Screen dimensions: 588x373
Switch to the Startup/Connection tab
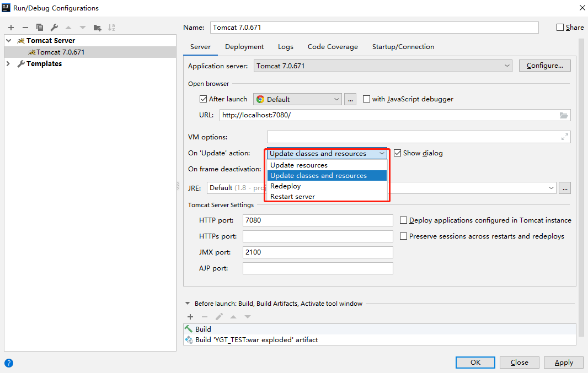(x=403, y=47)
